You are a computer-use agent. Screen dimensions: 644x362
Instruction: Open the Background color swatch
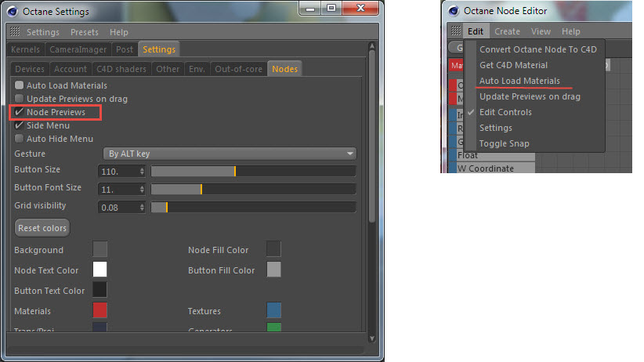pyautogui.click(x=99, y=249)
